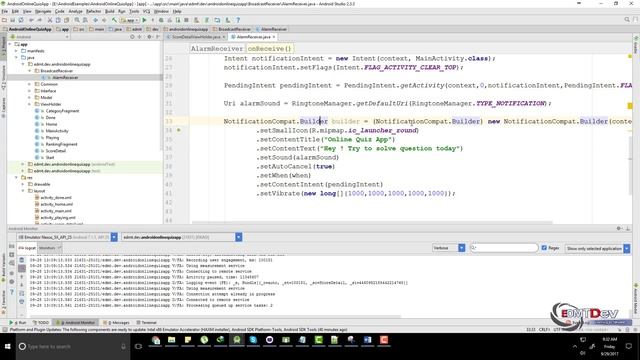Open the File menu
This screenshot has width=640, height=360.
(4, 11)
